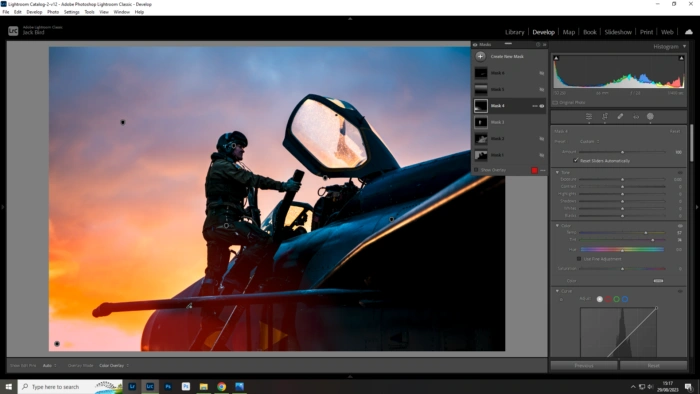Click Reset link beside Mask 4 heading
This screenshot has height=394, width=700.
click(x=675, y=131)
